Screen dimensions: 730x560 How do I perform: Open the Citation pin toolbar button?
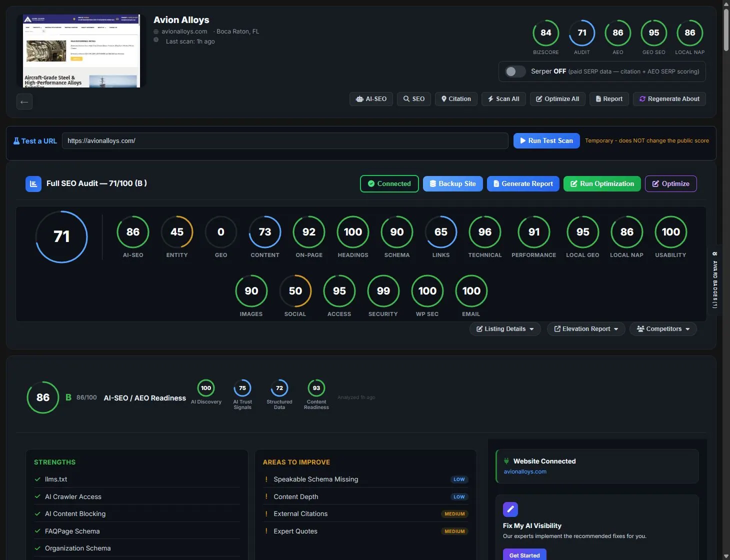pyautogui.click(x=456, y=99)
